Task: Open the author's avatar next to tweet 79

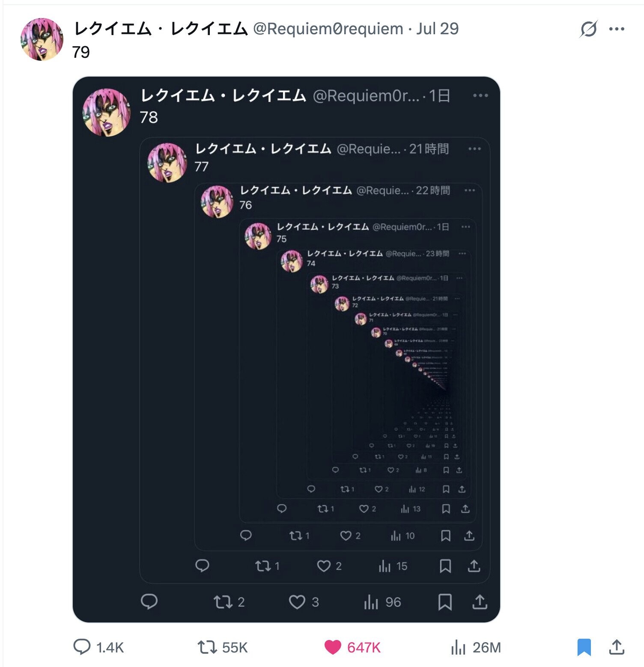Action: pos(42,39)
